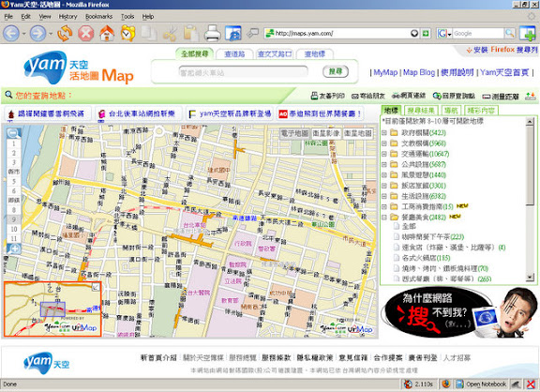The width and height of the screenshot is (540, 392).
Task: Expand the 交通運輸 (10647) folder
Action: pyautogui.click(x=384, y=154)
